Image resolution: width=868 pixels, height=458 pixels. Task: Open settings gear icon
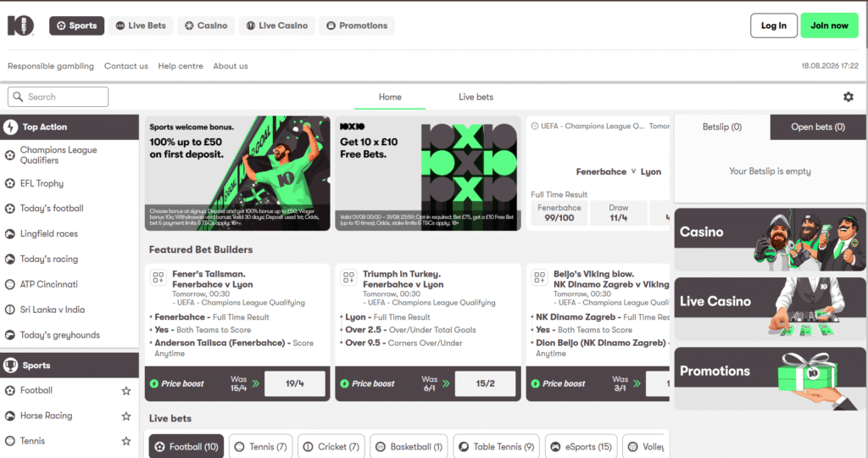(x=848, y=97)
